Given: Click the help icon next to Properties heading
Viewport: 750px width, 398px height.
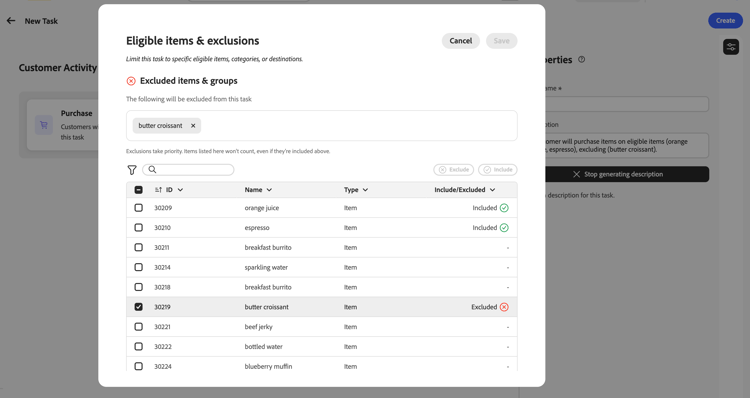Looking at the screenshot, I should point(582,60).
